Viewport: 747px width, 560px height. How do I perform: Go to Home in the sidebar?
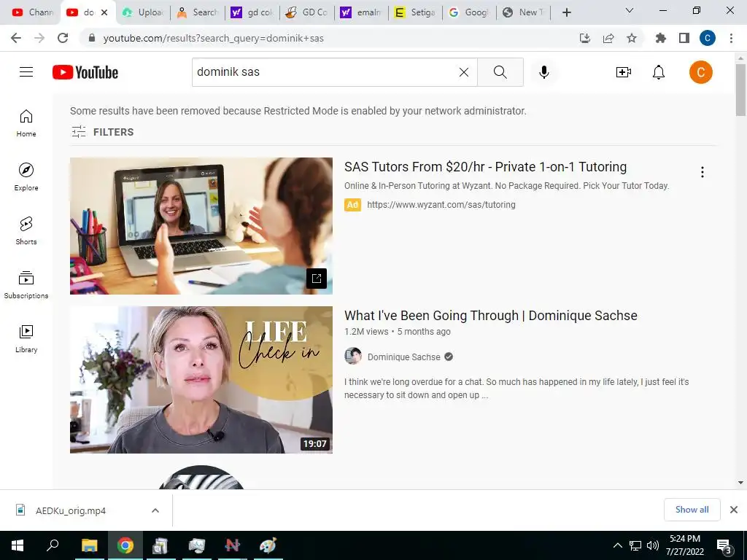coord(26,122)
